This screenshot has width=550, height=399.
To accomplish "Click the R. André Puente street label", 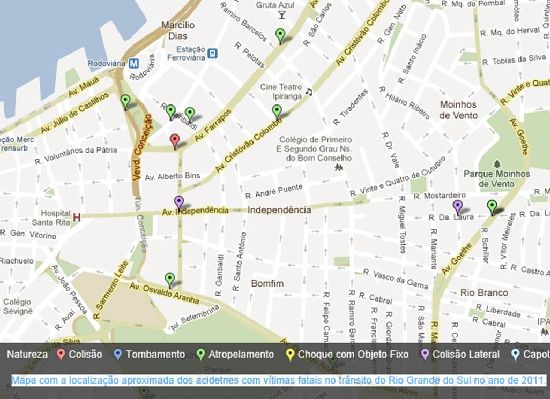I will (x=274, y=191).
